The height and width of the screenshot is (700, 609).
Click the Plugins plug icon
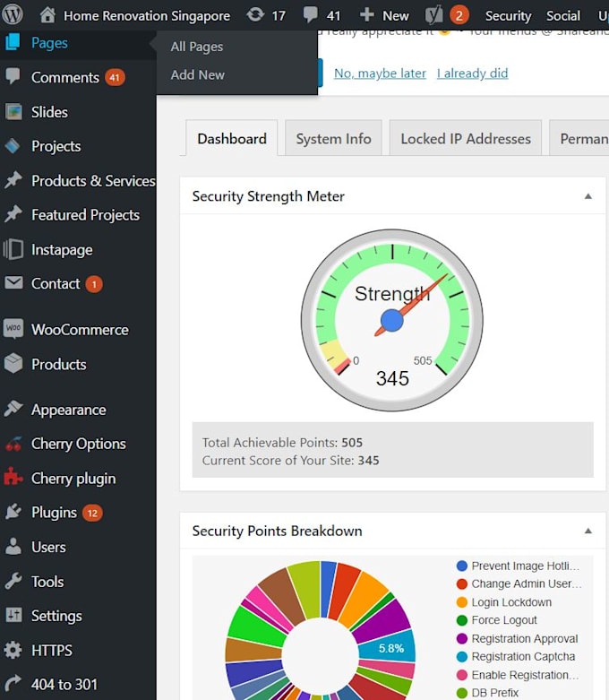(13, 512)
